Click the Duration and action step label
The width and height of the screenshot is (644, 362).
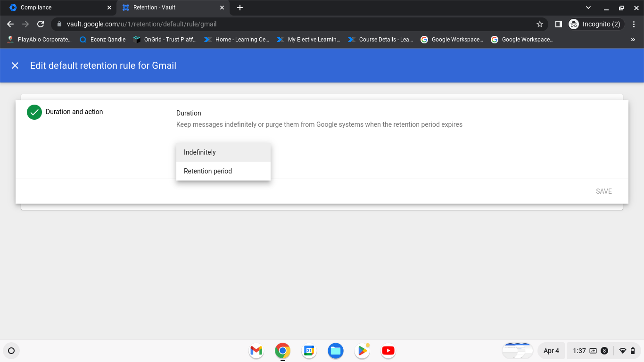point(74,112)
